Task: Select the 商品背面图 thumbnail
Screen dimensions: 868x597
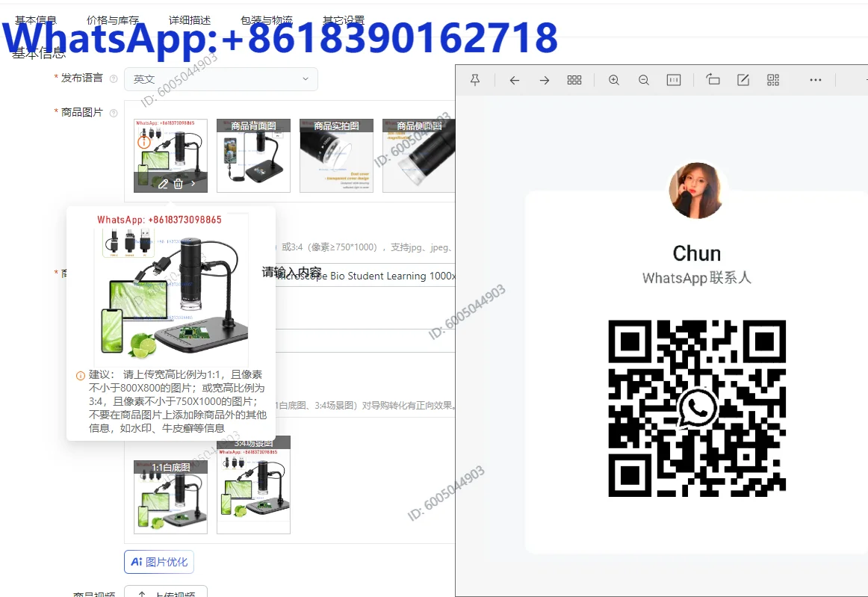Action: 253,155
